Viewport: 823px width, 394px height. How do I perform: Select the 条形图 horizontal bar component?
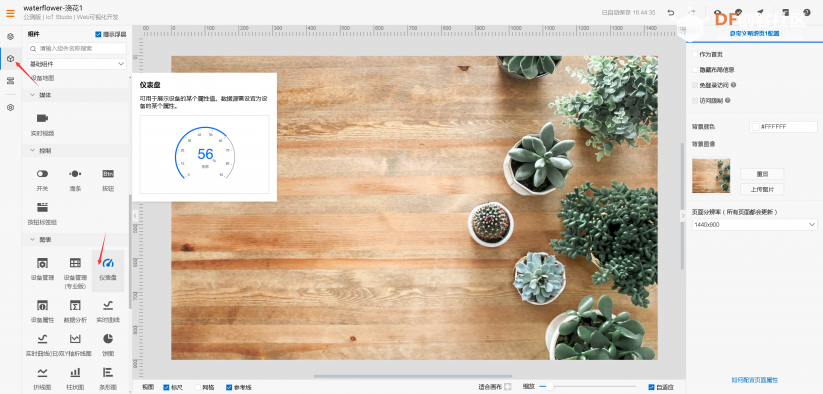coord(108,379)
